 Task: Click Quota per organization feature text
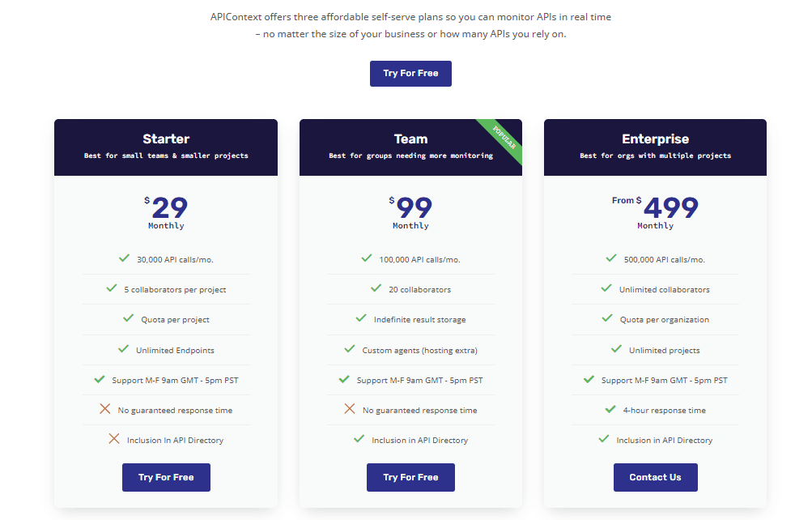point(664,319)
